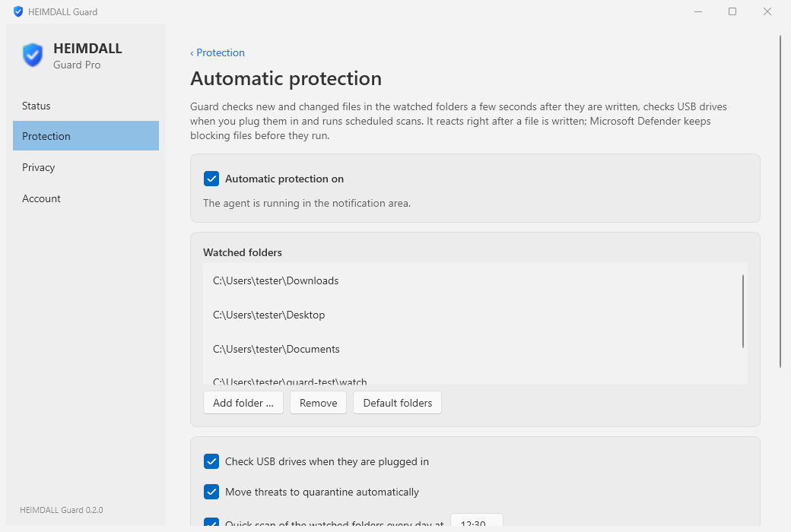Toggle the daily quick scan checkbox
Image resolution: width=791 pixels, height=532 pixels.
coord(211,522)
